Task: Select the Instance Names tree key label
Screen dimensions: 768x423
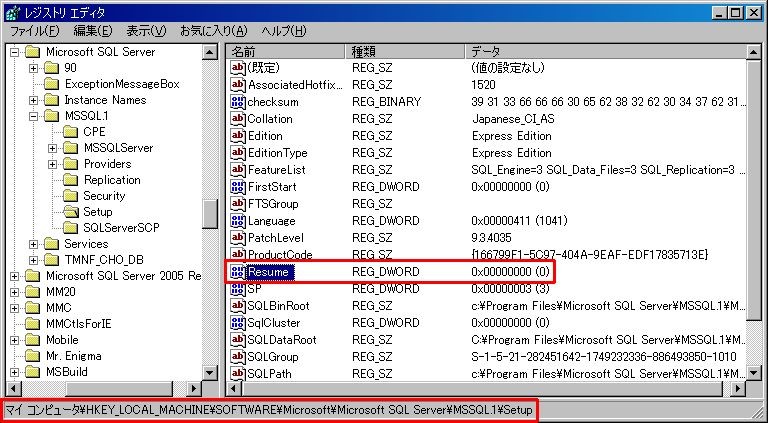Action: pyautogui.click(x=105, y=100)
